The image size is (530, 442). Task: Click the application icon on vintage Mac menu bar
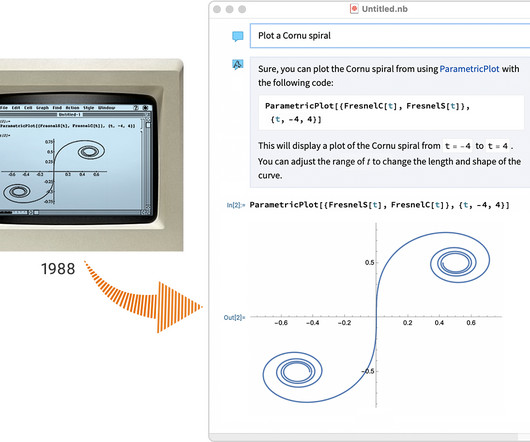click(x=146, y=108)
